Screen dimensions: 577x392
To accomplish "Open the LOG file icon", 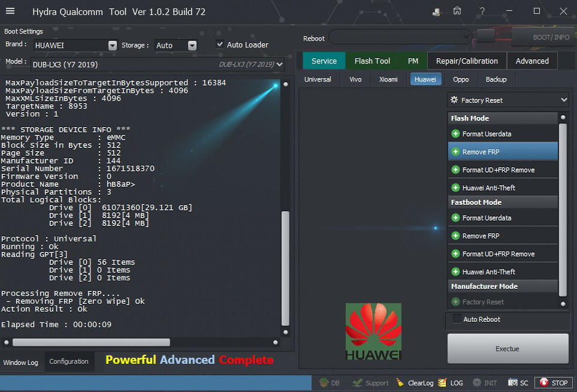I will click(x=442, y=383).
